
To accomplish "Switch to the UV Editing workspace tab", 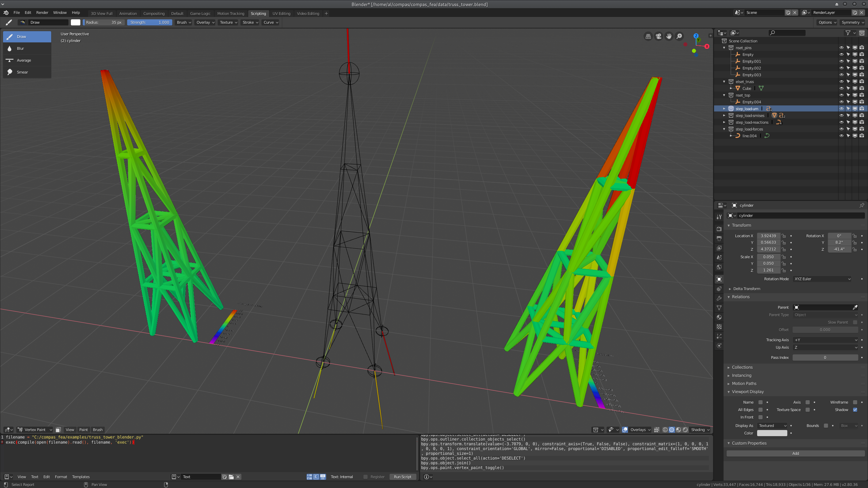I will point(281,13).
